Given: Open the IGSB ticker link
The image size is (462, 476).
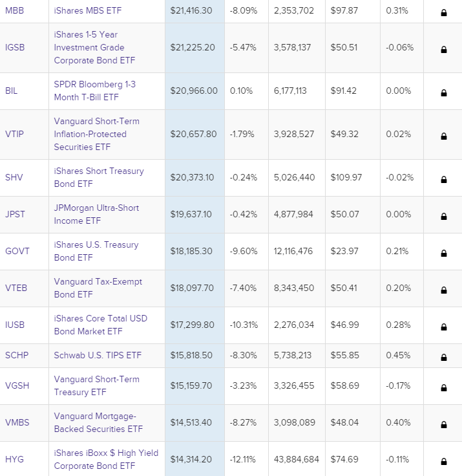Looking at the screenshot, I should (15, 47).
